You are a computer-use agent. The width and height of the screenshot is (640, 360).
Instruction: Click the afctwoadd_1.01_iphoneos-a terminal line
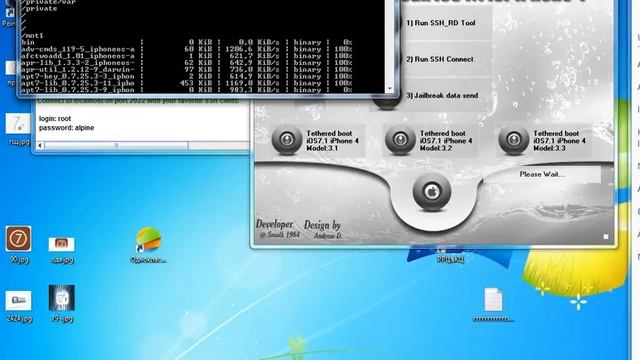187,56
